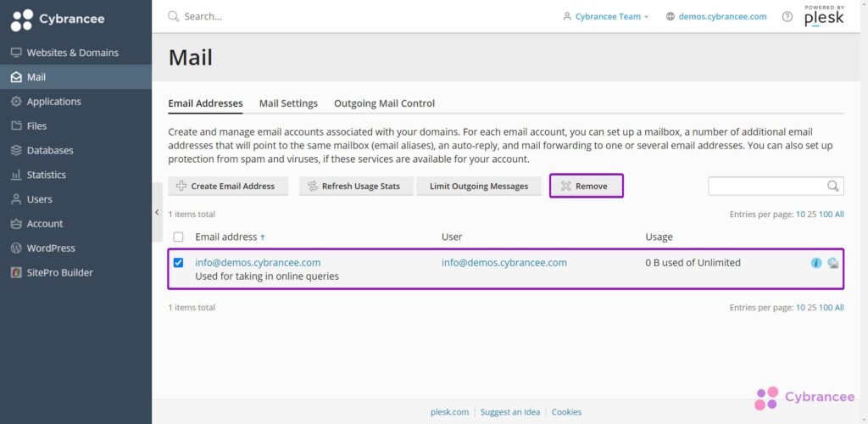Open the Cybrancee Team user dropdown

605,17
